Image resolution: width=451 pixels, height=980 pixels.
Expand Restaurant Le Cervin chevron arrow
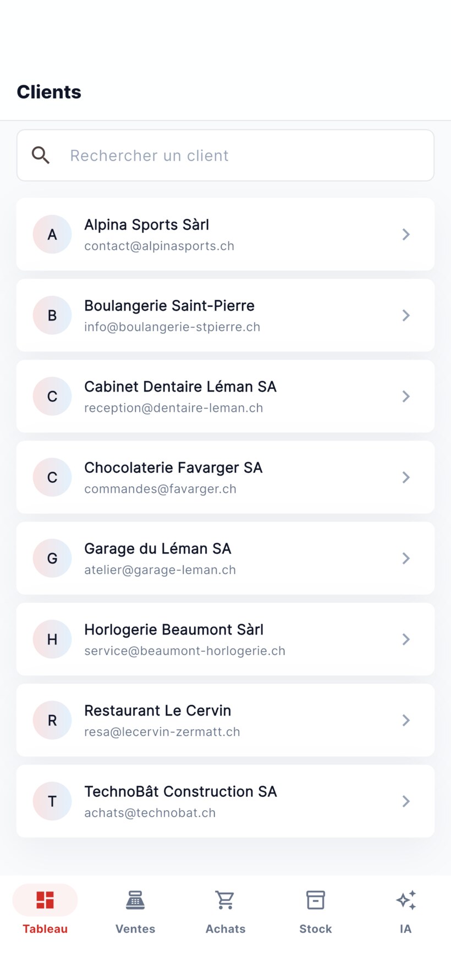tap(406, 720)
